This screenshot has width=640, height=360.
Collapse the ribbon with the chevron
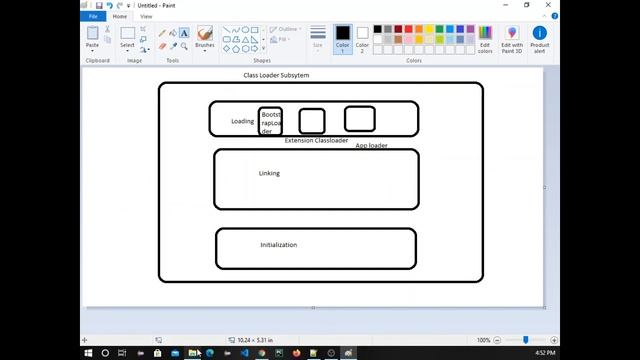click(x=544, y=16)
